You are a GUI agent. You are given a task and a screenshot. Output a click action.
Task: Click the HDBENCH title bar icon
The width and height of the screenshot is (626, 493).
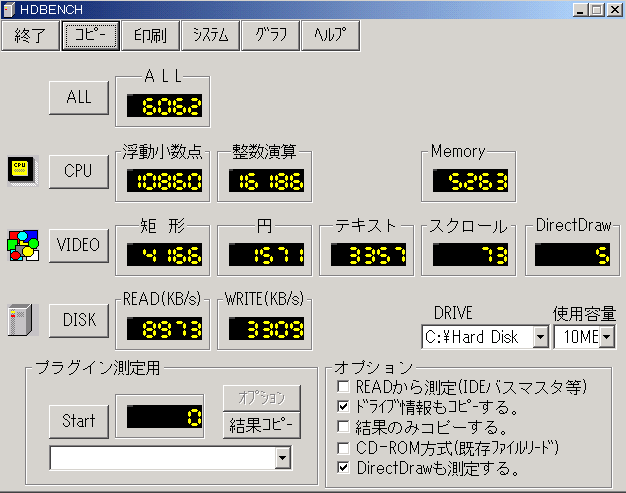[x=9, y=9]
